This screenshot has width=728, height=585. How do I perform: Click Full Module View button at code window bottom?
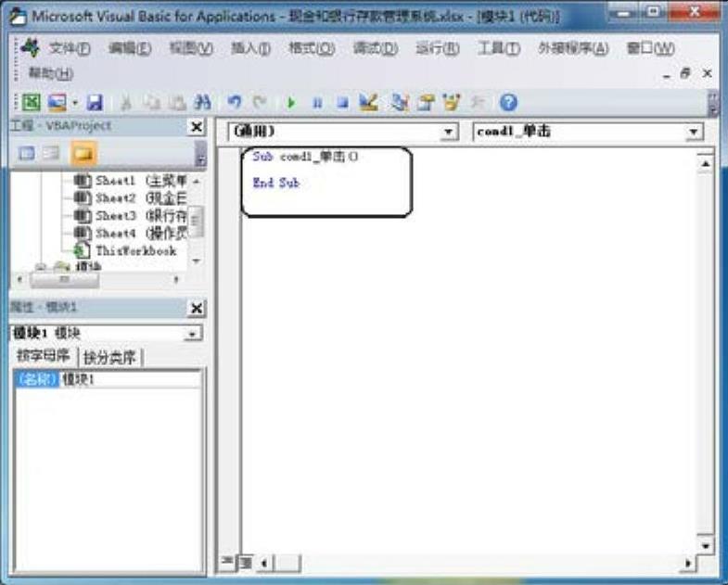coord(245,563)
